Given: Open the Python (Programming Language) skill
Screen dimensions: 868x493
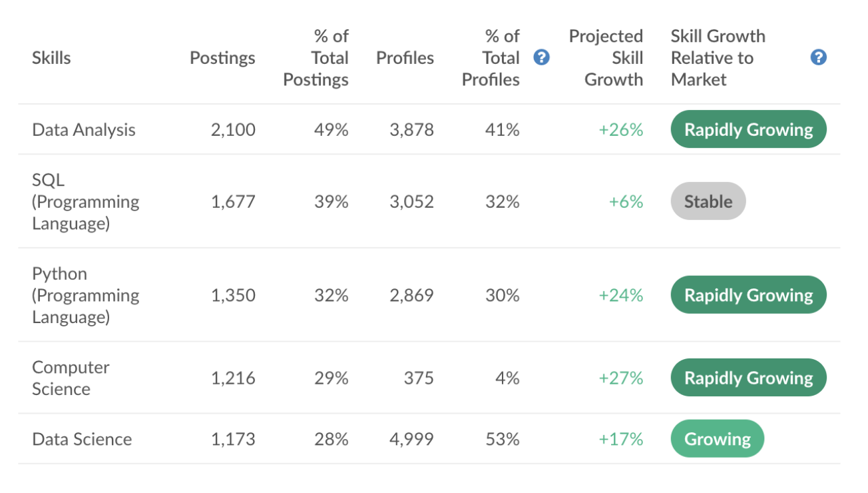Looking at the screenshot, I should pyautogui.click(x=85, y=295).
